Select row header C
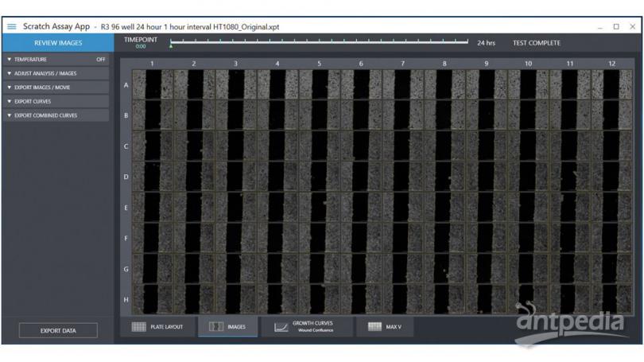Viewport: 644px width, 362px height. tap(126, 146)
